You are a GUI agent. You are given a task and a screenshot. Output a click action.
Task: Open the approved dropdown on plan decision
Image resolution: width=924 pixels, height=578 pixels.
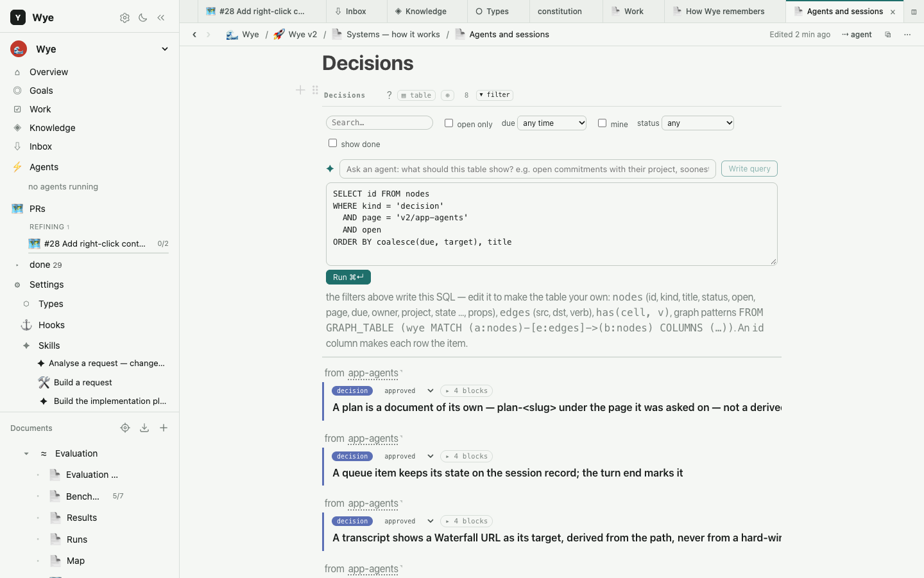point(409,390)
